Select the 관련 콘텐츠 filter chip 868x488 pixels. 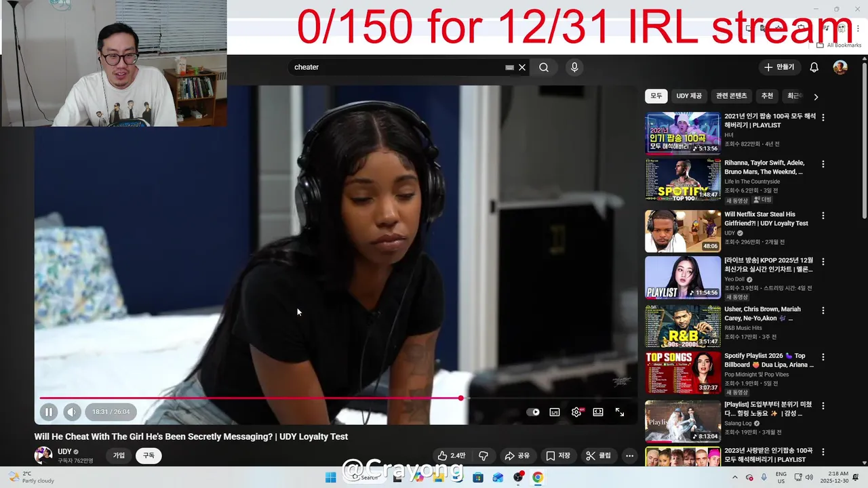(x=731, y=96)
